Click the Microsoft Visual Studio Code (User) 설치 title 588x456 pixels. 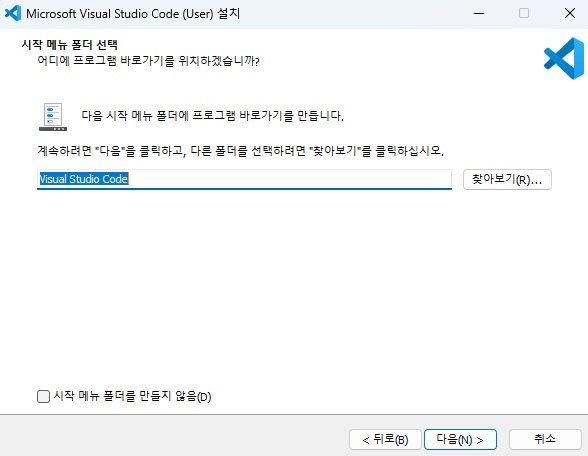point(133,14)
